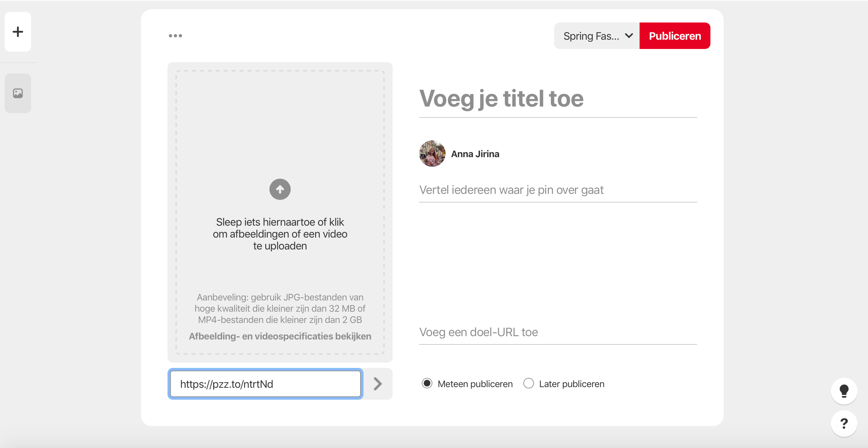
Task: Select Meteen publiceren radio option
Action: [427, 383]
